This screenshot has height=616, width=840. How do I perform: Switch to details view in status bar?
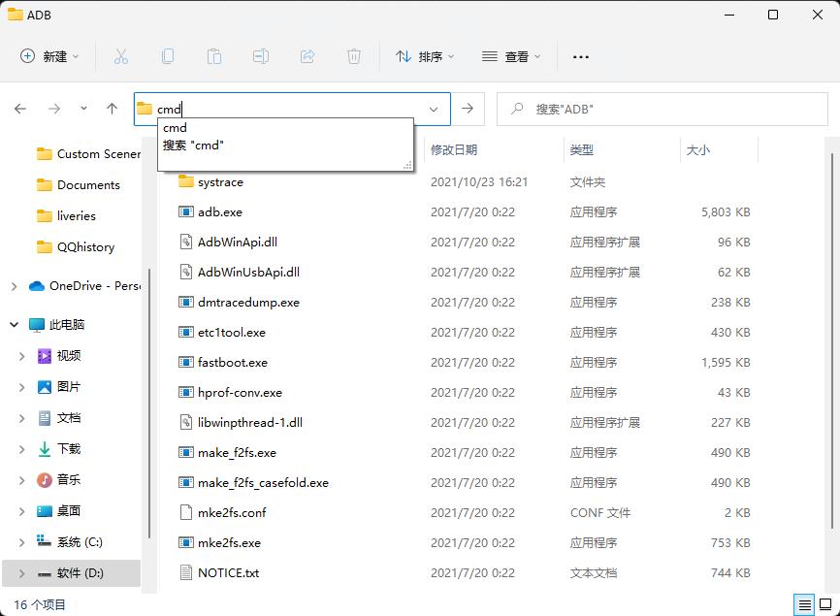coord(804,604)
